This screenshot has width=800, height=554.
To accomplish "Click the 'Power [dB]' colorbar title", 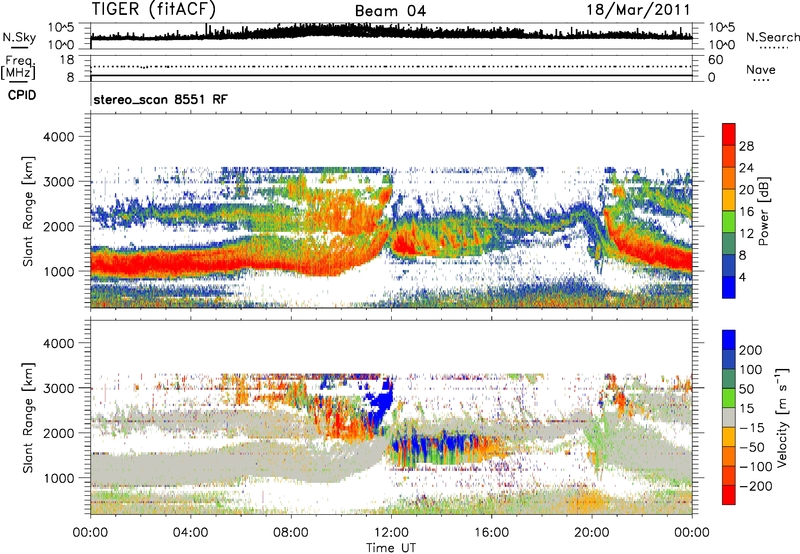I will coord(763,211).
